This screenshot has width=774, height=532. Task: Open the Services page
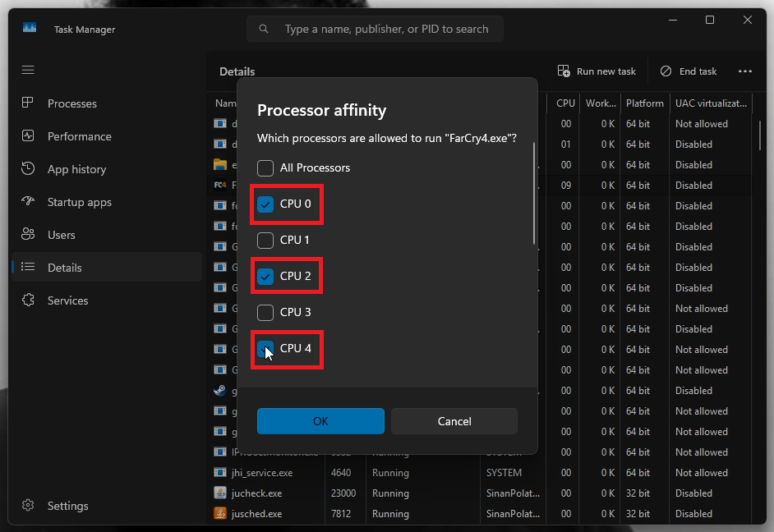pyautogui.click(x=107, y=300)
